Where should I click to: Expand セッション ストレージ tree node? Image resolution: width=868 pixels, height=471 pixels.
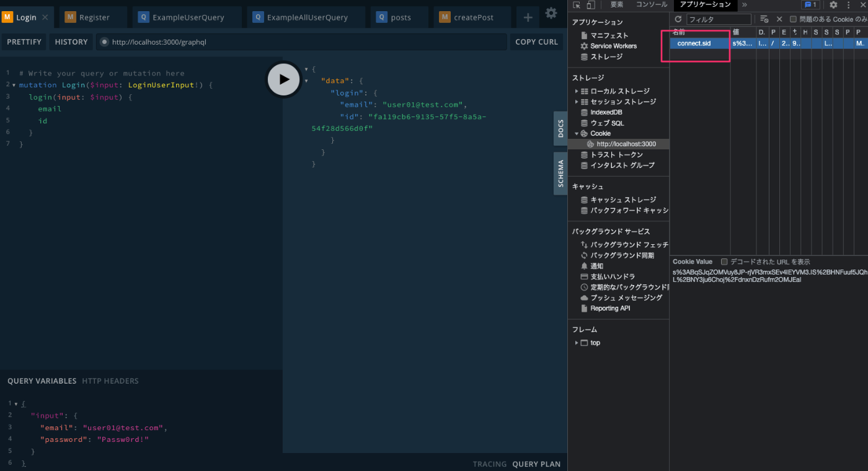coord(577,102)
